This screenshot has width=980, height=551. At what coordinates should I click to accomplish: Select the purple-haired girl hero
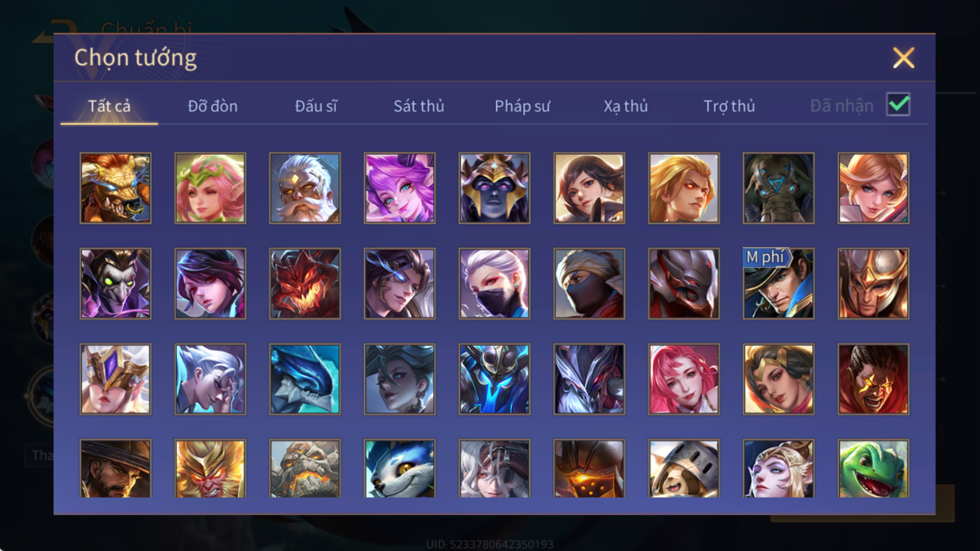pos(399,188)
